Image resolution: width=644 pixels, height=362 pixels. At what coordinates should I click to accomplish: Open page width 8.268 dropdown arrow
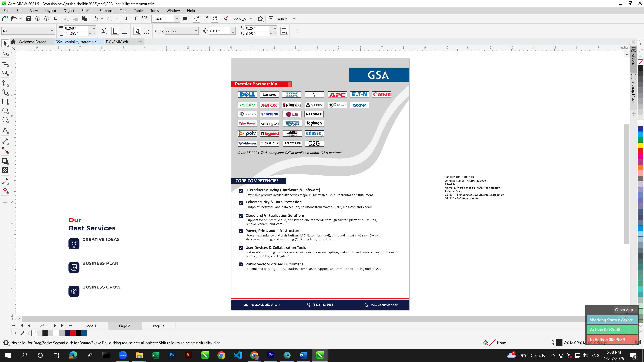click(x=90, y=28)
